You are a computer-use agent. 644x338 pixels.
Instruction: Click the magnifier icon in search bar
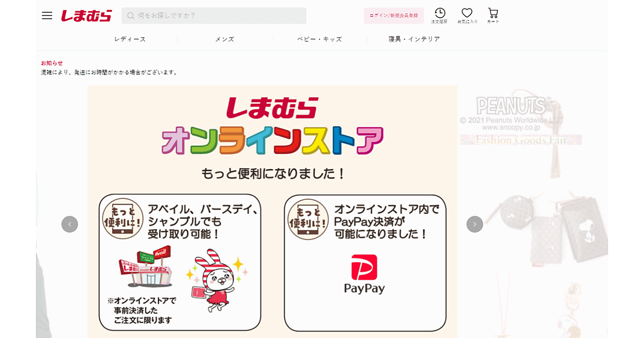pos(130,16)
